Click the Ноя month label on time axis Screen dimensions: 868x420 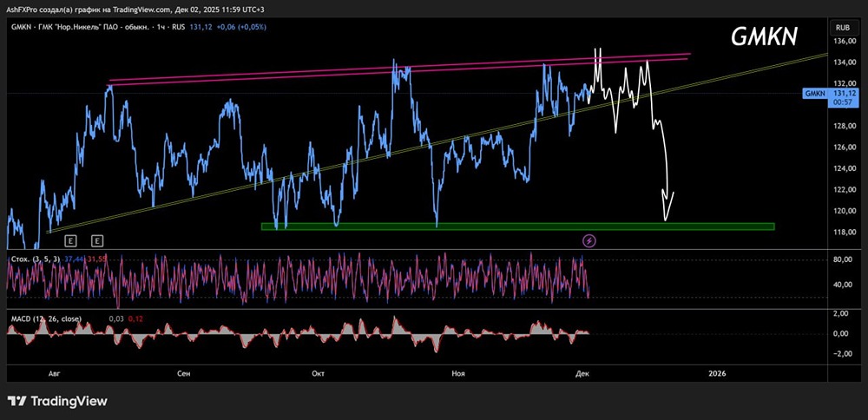click(x=457, y=374)
